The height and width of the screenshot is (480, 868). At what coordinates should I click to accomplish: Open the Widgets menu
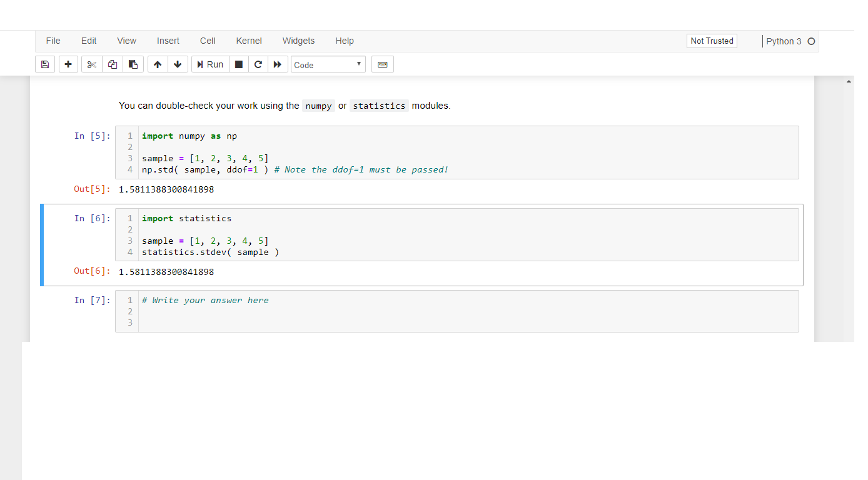tap(298, 41)
